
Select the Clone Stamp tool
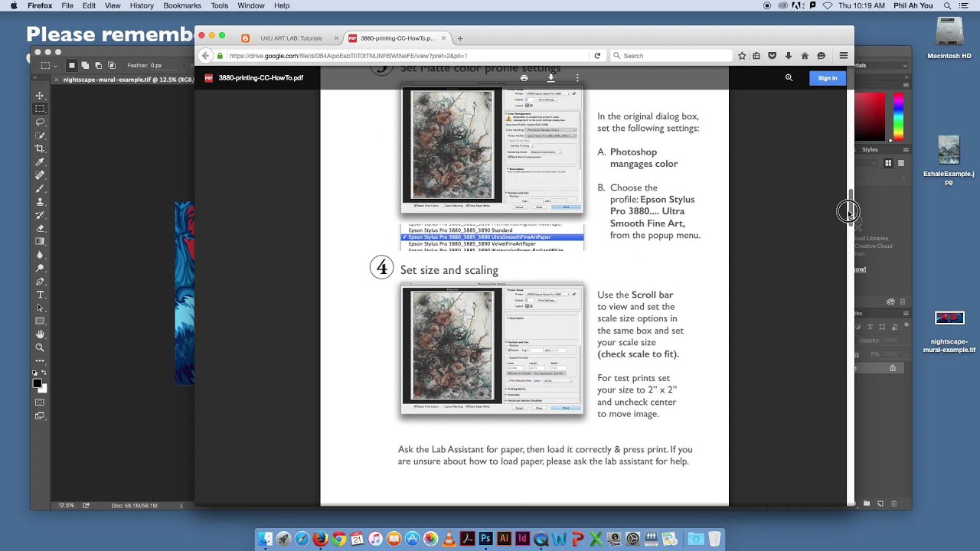[40, 202]
